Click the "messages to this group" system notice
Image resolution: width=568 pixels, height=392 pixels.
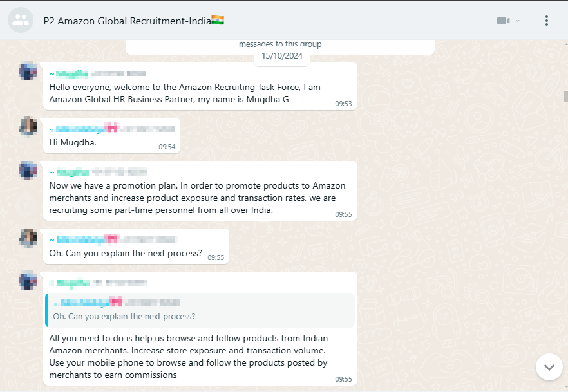[x=280, y=44]
